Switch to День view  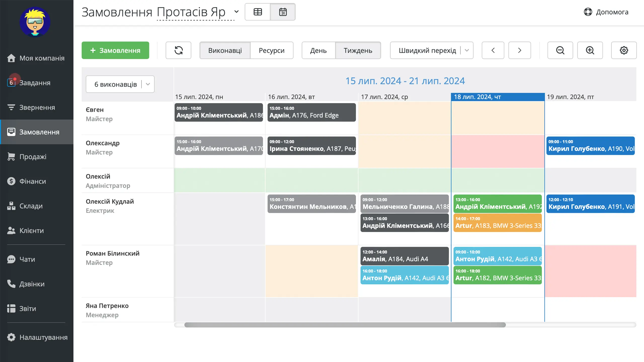click(318, 50)
